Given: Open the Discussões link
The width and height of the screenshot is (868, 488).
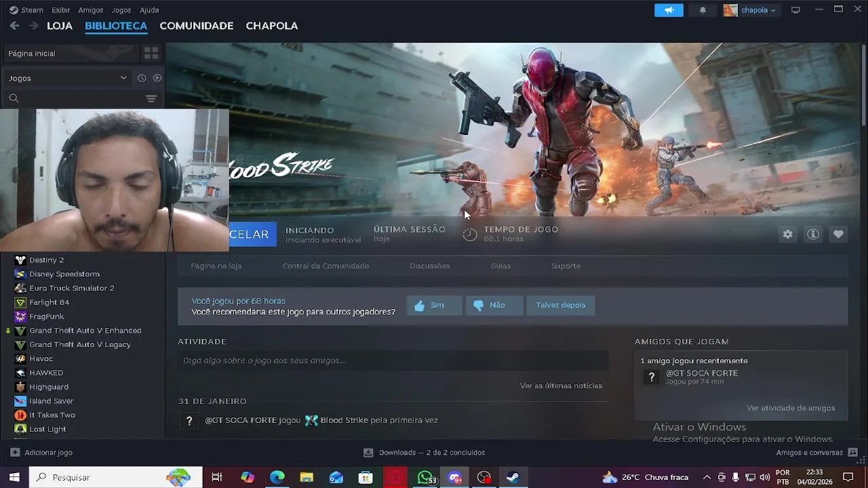Looking at the screenshot, I should pyautogui.click(x=430, y=266).
